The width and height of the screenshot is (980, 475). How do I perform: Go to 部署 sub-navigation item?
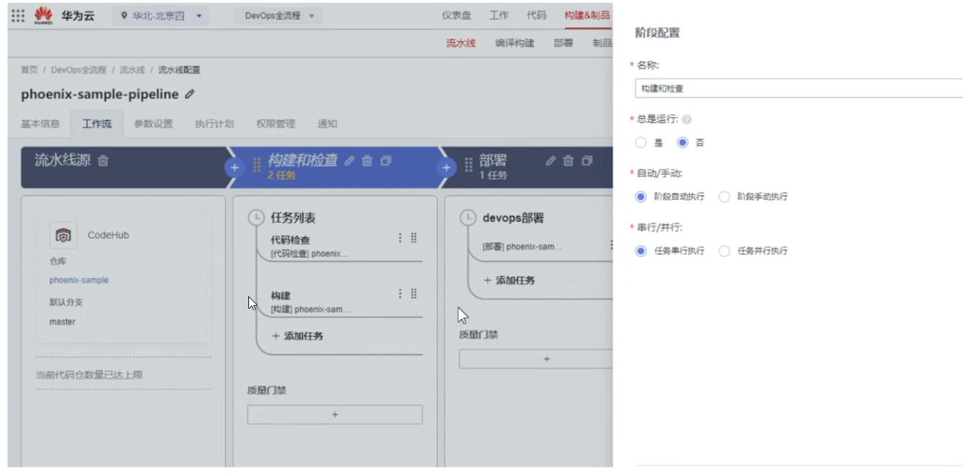(x=563, y=43)
